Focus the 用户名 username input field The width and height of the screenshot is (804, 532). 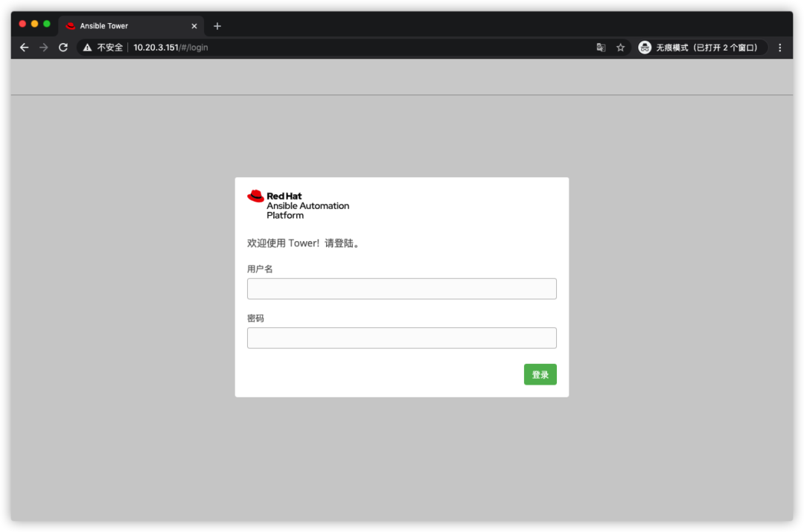pyautogui.click(x=401, y=289)
